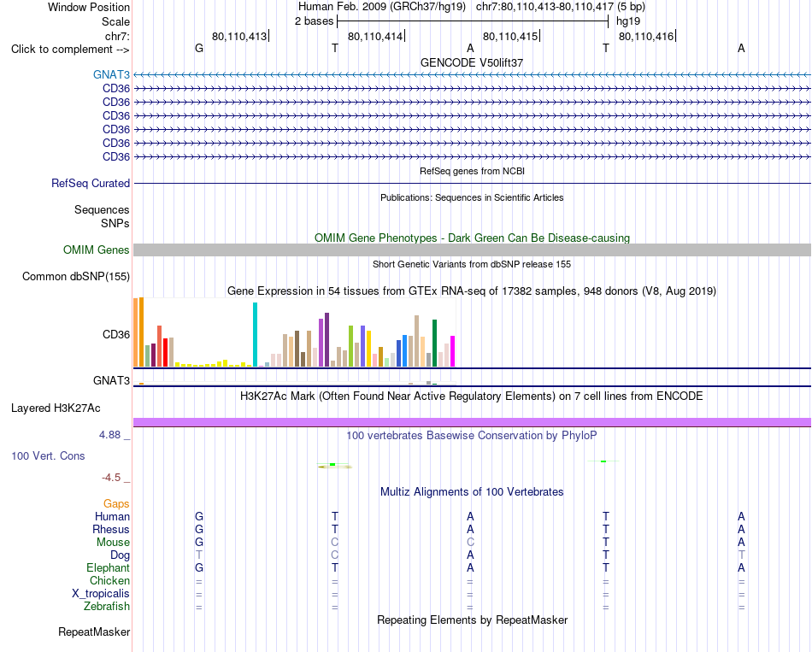Click the G base in the complement row
Image resolution: width=812 pixels, height=652 pixels.
[199, 48]
